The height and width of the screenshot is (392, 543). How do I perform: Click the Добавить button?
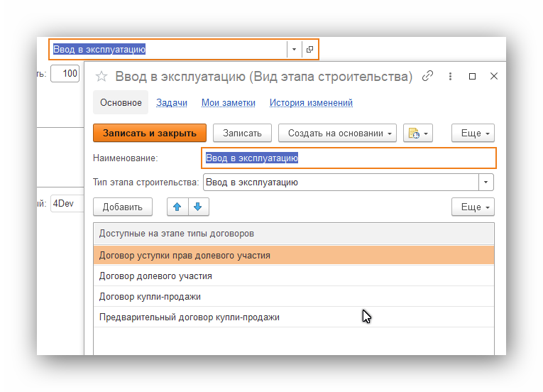click(122, 207)
